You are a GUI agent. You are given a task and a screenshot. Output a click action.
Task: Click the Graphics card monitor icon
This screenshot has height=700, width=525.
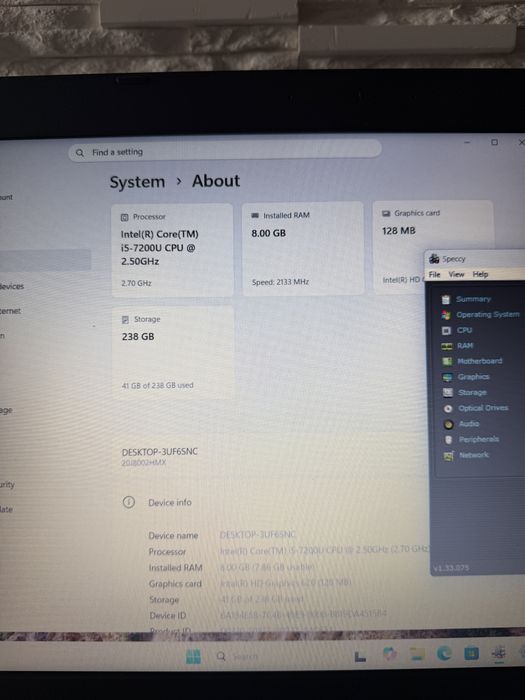tap(386, 214)
